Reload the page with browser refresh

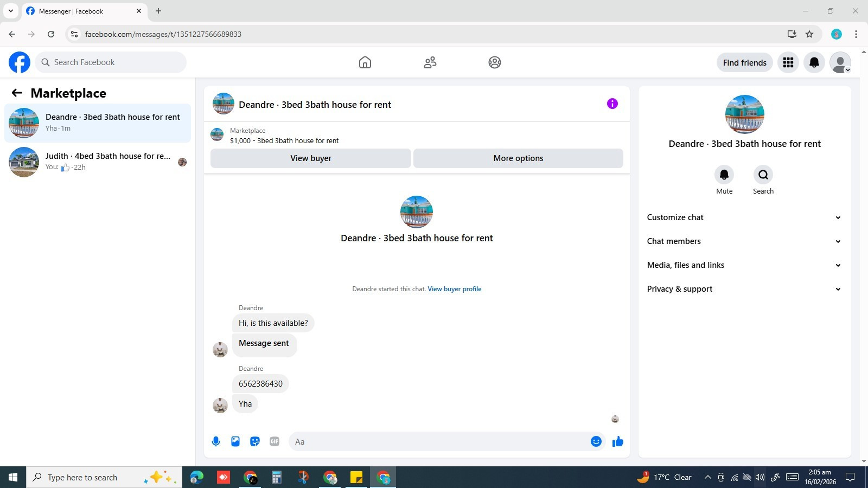[x=51, y=34]
